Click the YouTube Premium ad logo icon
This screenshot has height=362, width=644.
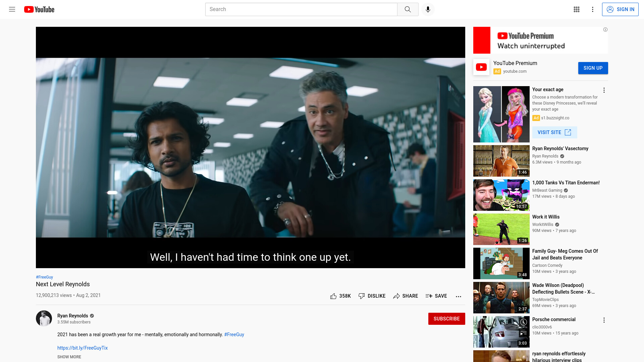[481, 67]
